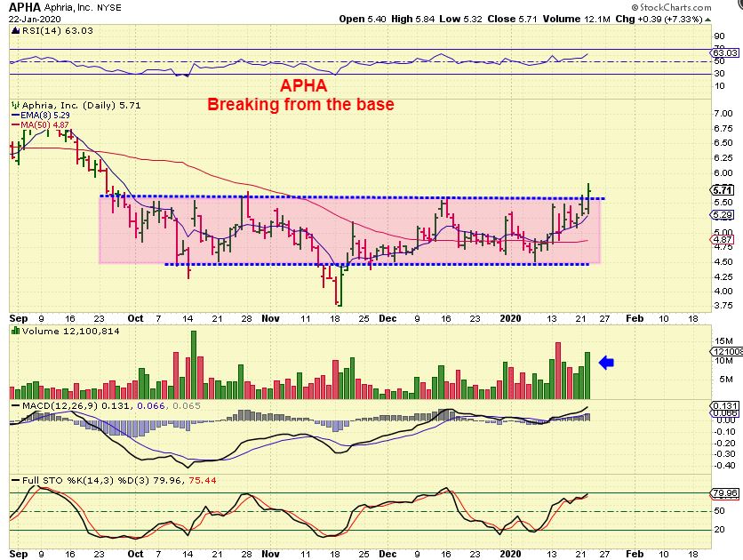Click the RSI(14) 63.03 indicator legend
Viewport: 743px width, 560px height.
tap(58, 31)
